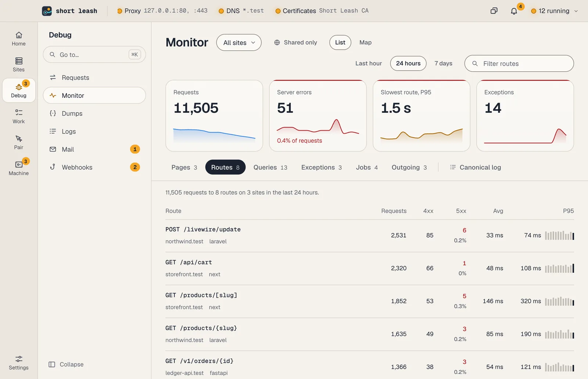Click the windows stack icon in header
Image resolution: width=588 pixels, height=379 pixels.
494,11
